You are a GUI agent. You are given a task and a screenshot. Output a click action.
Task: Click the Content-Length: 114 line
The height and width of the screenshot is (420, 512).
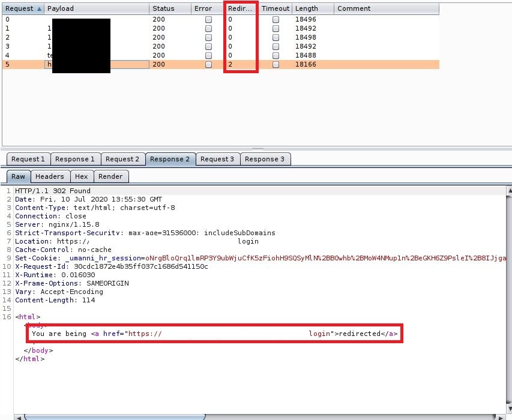click(x=55, y=300)
